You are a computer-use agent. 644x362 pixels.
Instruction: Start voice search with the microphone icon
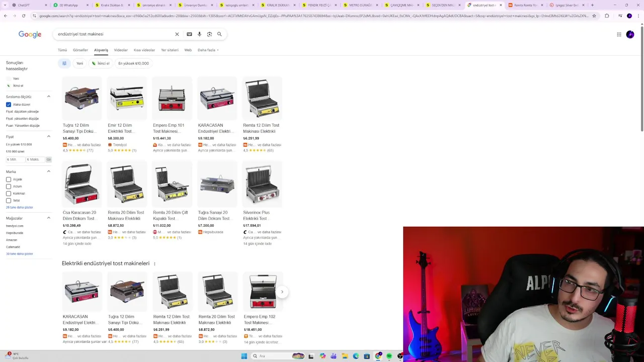[199, 34]
